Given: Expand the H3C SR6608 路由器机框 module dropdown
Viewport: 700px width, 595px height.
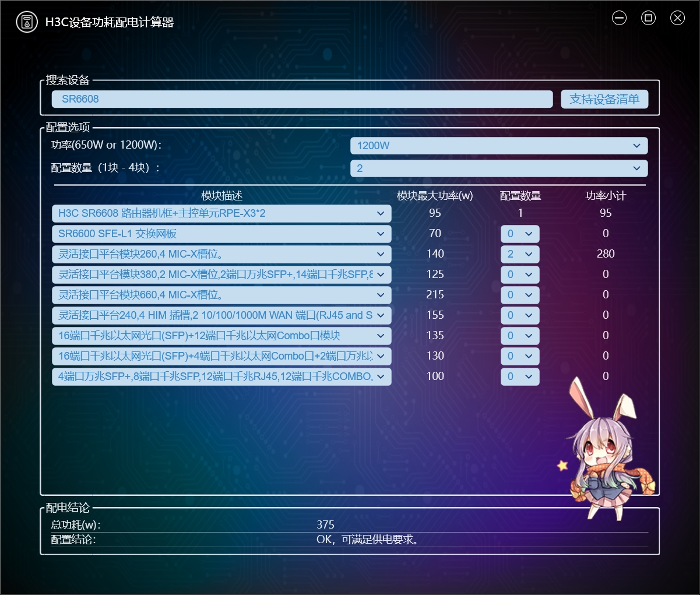Looking at the screenshot, I should click(221, 213).
